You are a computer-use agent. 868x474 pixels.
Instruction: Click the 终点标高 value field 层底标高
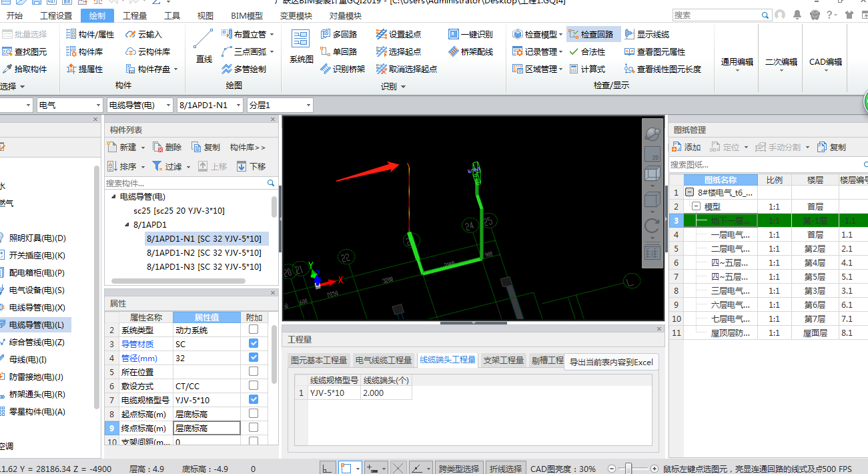(x=207, y=428)
